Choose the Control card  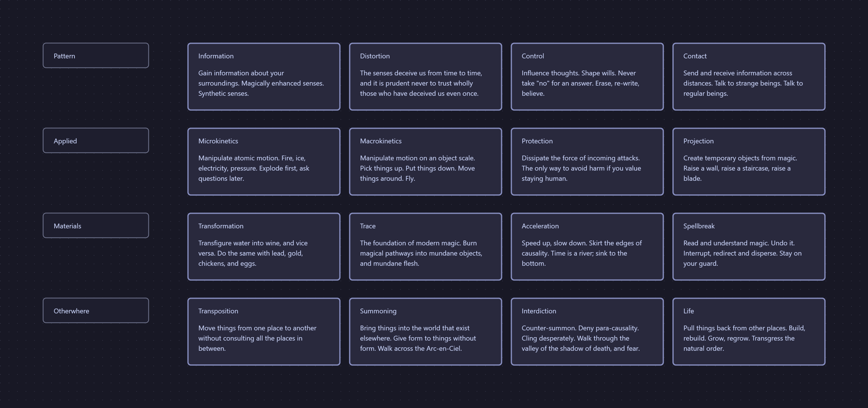click(x=587, y=77)
